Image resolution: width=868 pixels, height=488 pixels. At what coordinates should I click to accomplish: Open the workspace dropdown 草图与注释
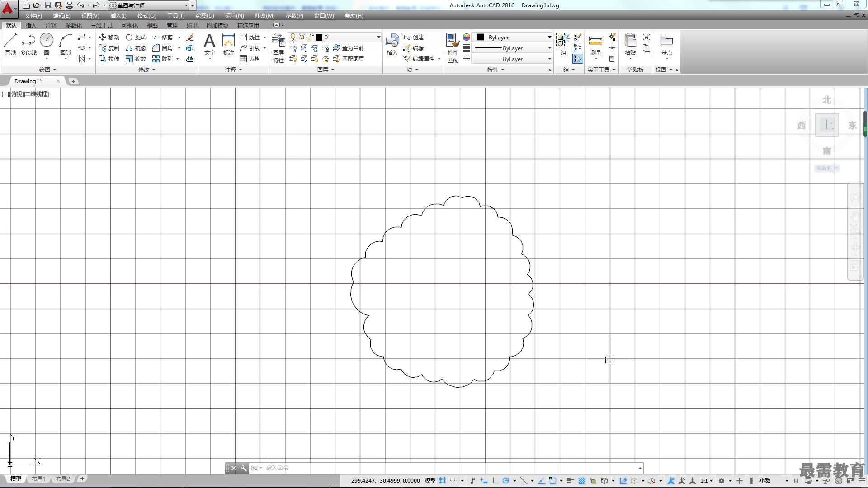[149, 5]
